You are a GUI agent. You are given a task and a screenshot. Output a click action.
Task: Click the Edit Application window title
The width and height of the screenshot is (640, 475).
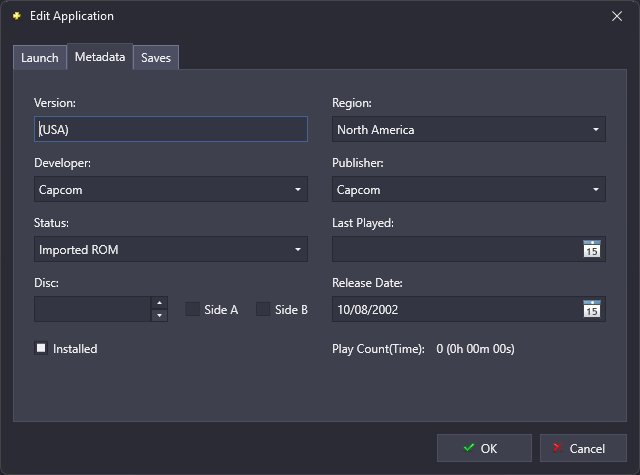click(72, 16)
